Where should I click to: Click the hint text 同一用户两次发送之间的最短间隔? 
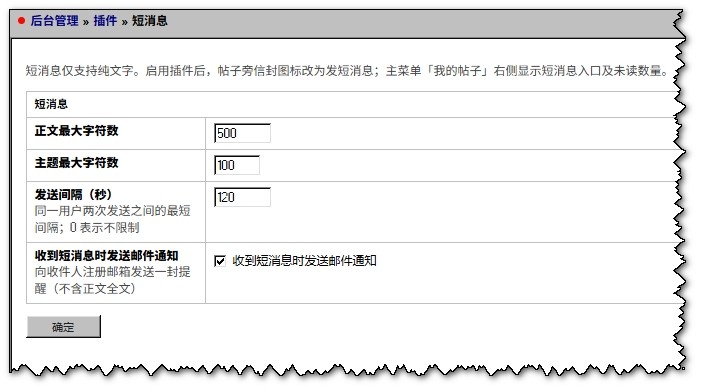pos(113,219)
